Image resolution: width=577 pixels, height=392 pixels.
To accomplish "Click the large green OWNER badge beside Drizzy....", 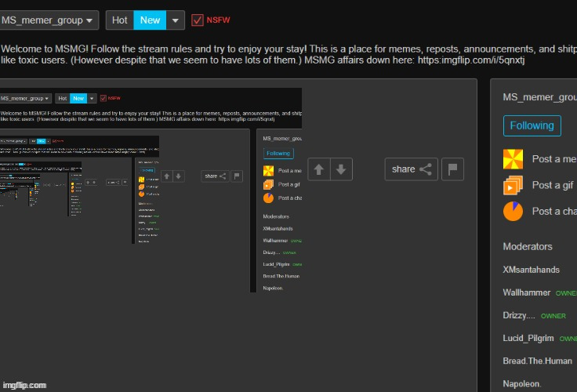I will (553, 316).
